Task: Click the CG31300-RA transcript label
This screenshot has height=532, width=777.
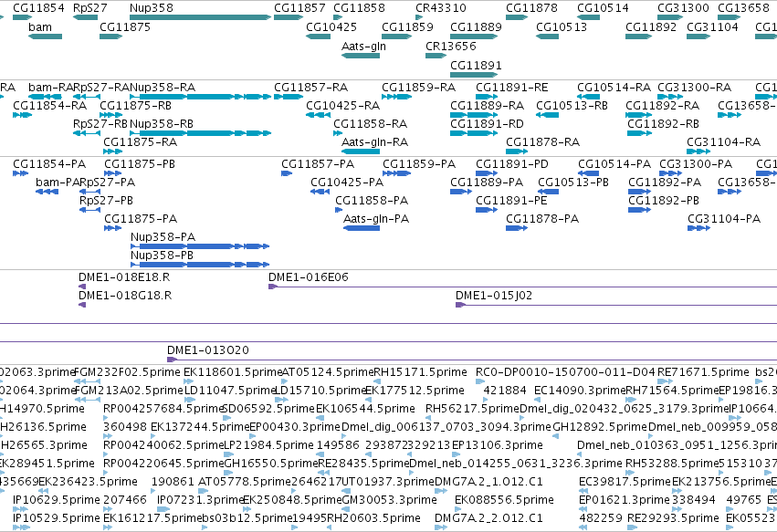Action: pos(694,88)
